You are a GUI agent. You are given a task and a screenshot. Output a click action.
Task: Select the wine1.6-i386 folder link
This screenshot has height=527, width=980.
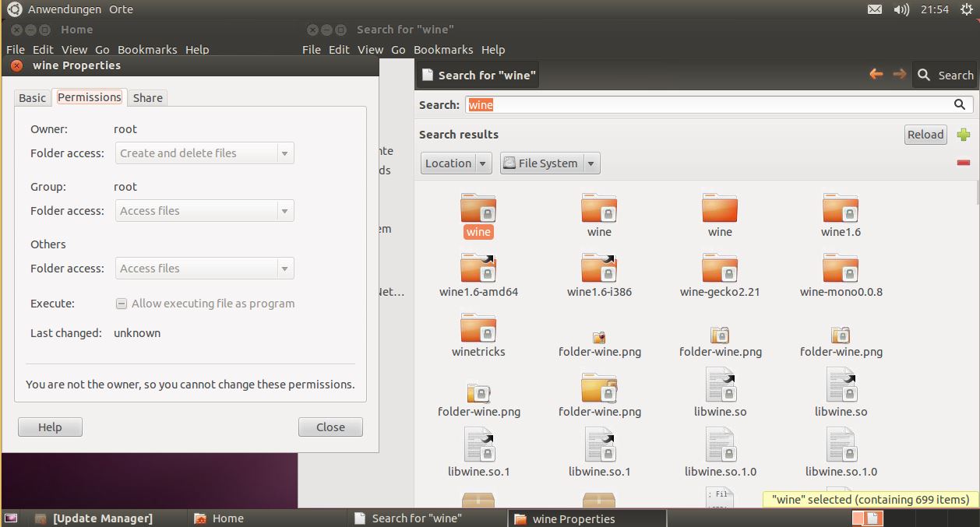coord(599,276)
